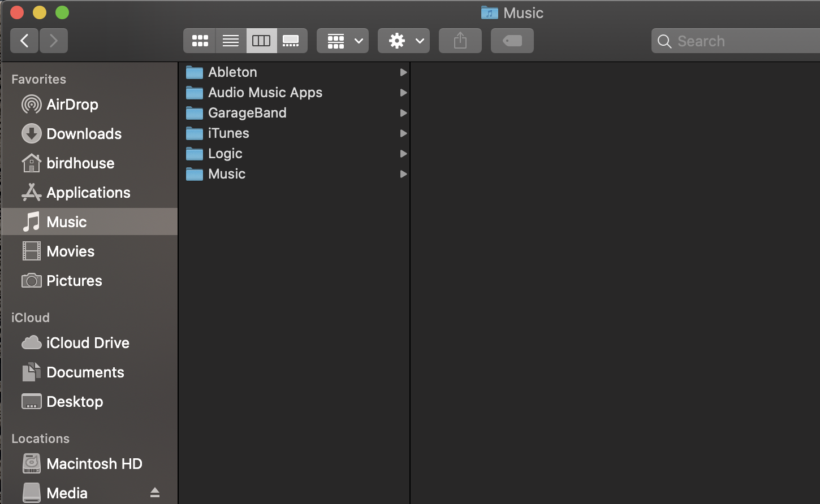
Task: Open the birdhouse home folder
Action: point(89,163)
